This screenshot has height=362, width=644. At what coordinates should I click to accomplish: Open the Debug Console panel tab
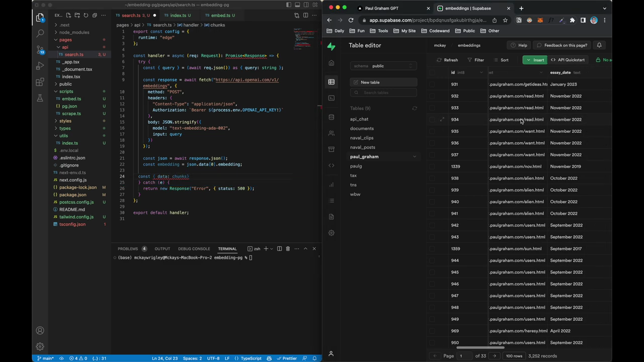194,249
